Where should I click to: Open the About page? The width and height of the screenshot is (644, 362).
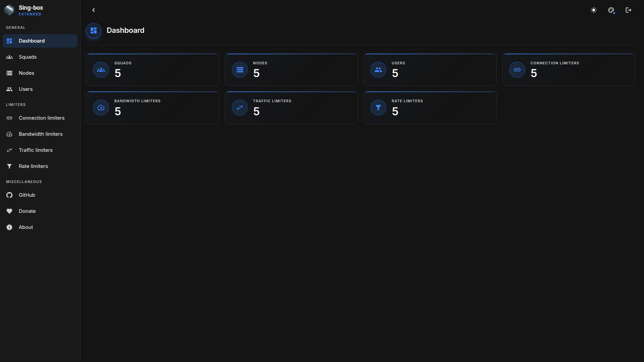[x=40, y=227]
